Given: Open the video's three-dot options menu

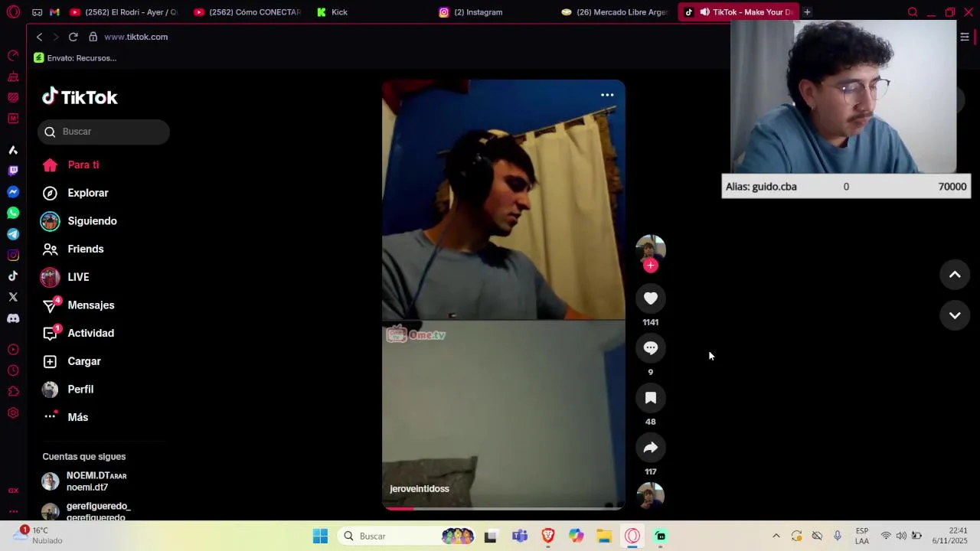Looking at the screenshot, I should pyautogui.click(x=607, y=95).
